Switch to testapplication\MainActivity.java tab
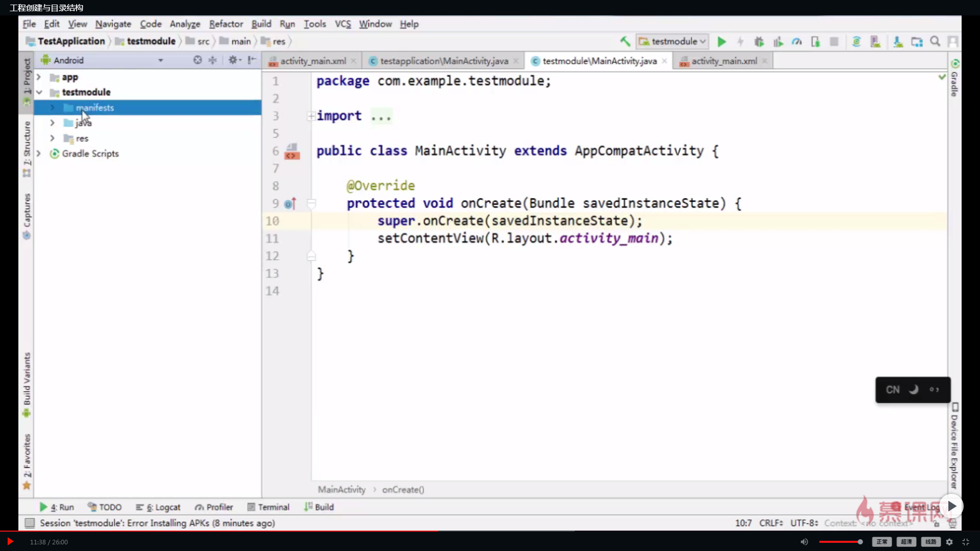980x551 pixels. (444, 61)
